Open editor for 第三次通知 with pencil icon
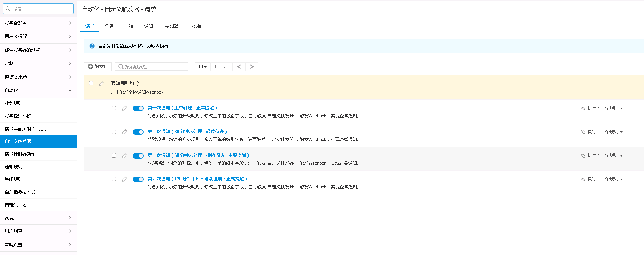 pos(124,156)
